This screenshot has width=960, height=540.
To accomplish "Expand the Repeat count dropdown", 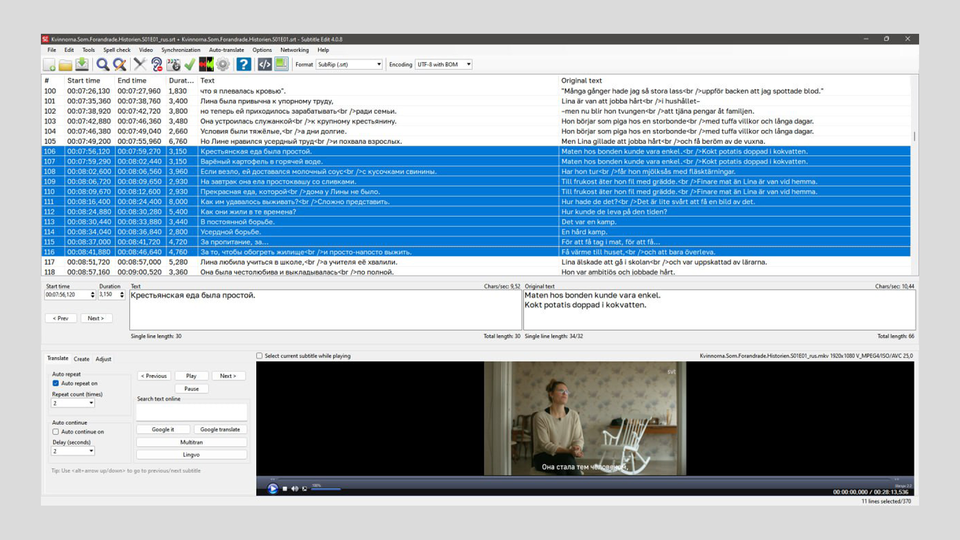I will tap(91, 403).
